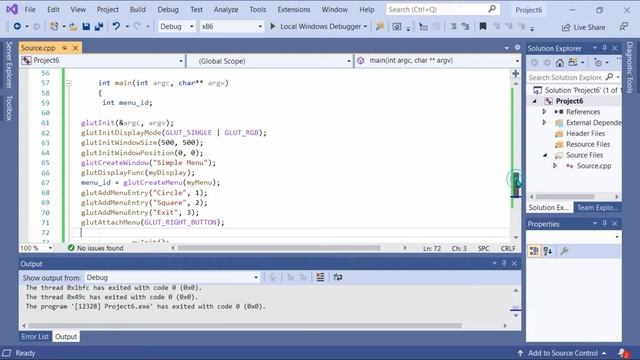
Task: Toggle Word Wrap in the Output toolbar
Action: coord(338,278)
